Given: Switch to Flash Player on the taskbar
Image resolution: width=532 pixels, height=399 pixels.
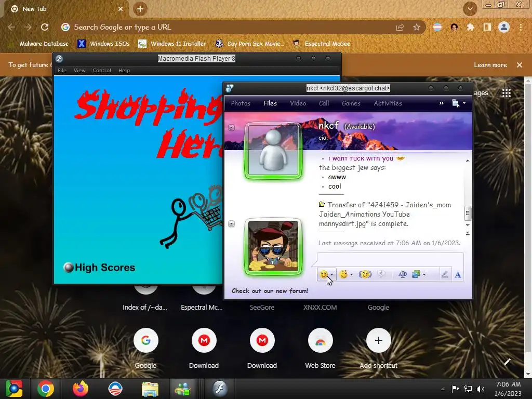Looking at the screenshot, I should point(220,389).
